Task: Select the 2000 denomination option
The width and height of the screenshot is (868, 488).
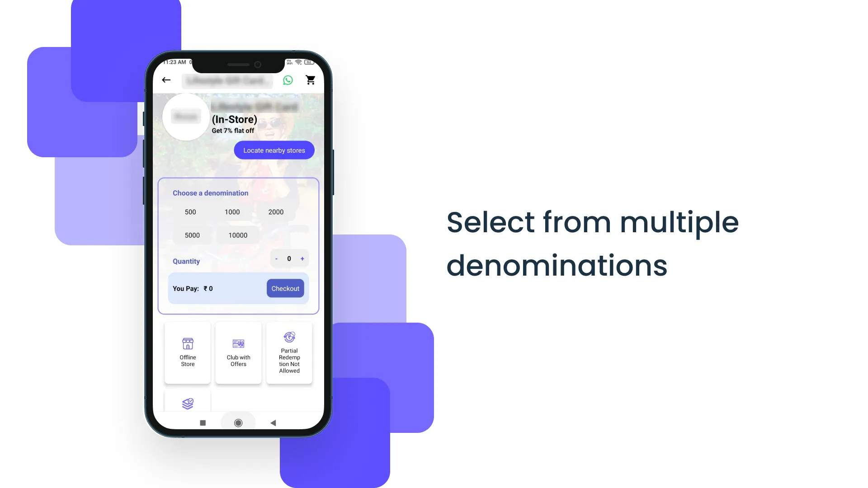Action: point(276,211)
